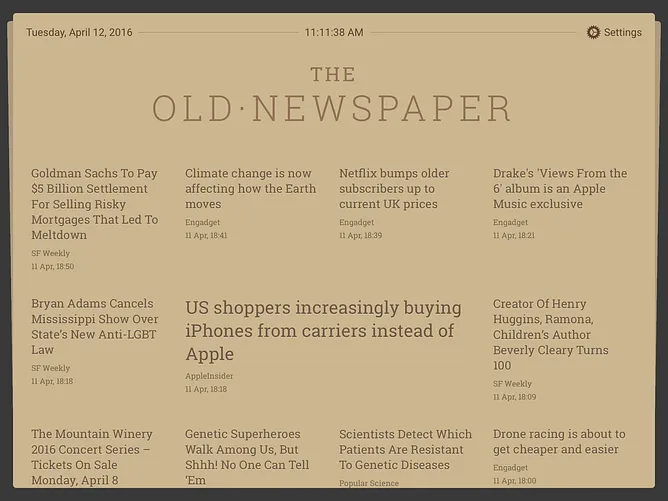Click the 11 Apr, 18:39 timestamp
668x501 pixels.
pos(360,236)
